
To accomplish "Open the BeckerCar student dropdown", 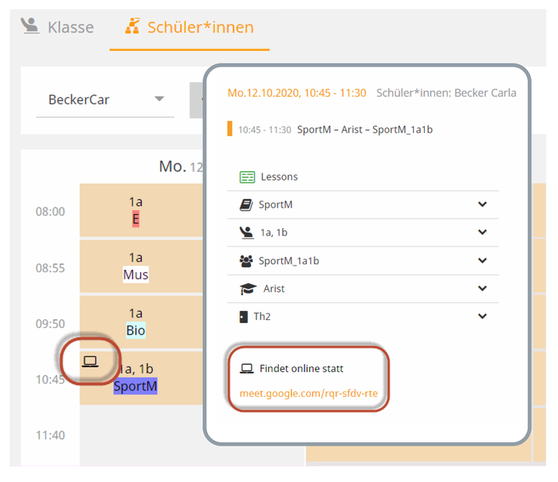I will point(105,100).
